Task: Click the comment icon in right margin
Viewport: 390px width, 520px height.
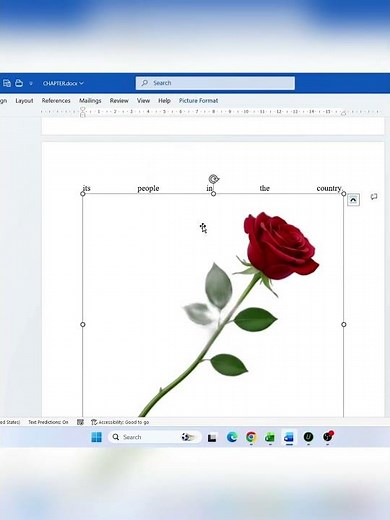Action: pyautogui.click(x=374, y=197)
